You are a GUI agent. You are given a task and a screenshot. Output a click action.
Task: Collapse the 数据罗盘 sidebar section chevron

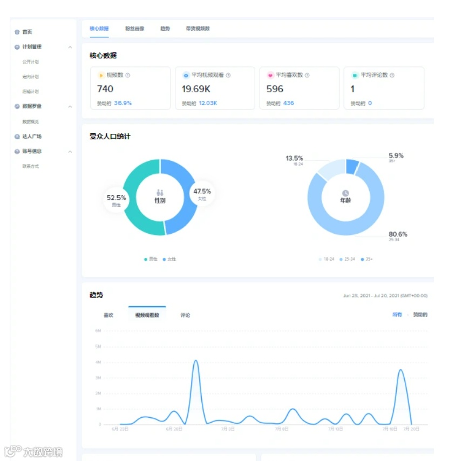[x=70, y=106]
